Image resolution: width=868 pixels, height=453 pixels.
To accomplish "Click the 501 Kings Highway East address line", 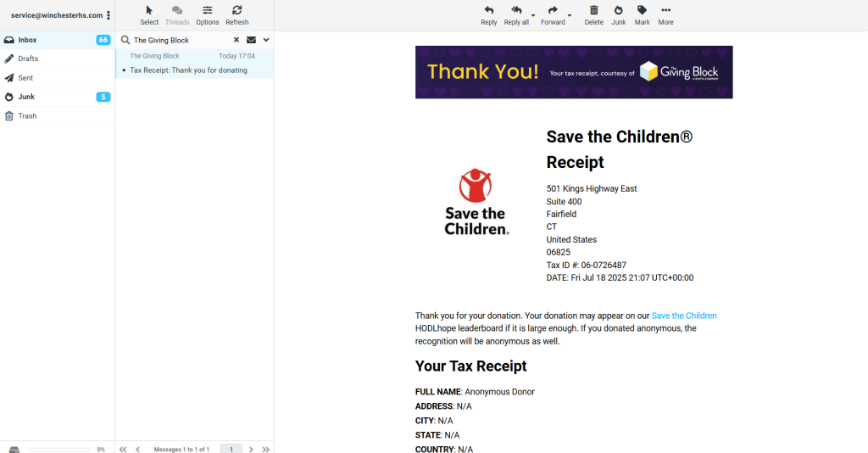I will [592, 189].
